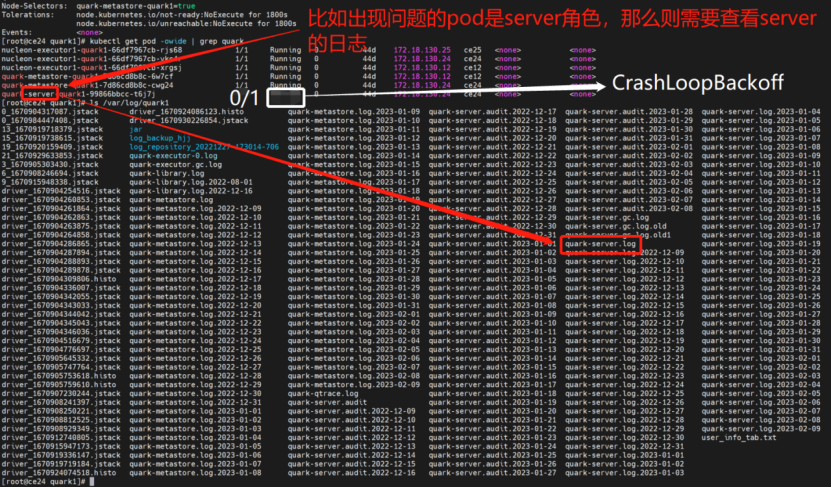Click quark-server.log.2022-12-10
The image size is (831, 487).
point(624,261)
